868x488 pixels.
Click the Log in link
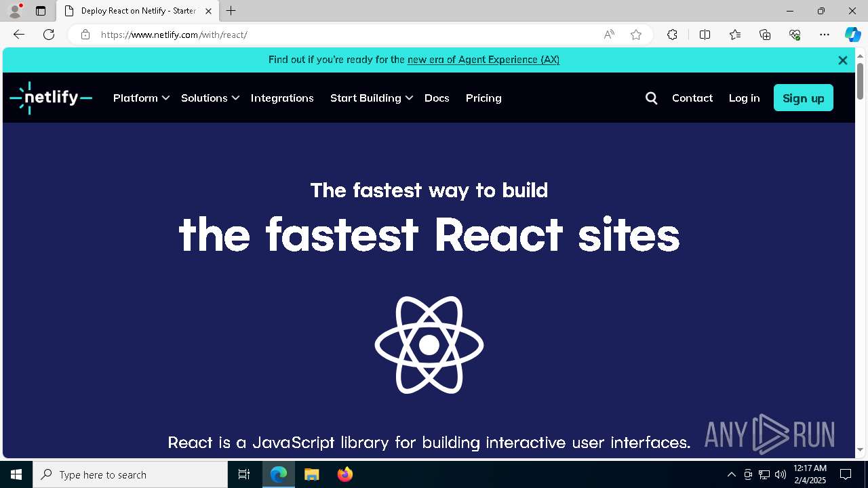744,98
